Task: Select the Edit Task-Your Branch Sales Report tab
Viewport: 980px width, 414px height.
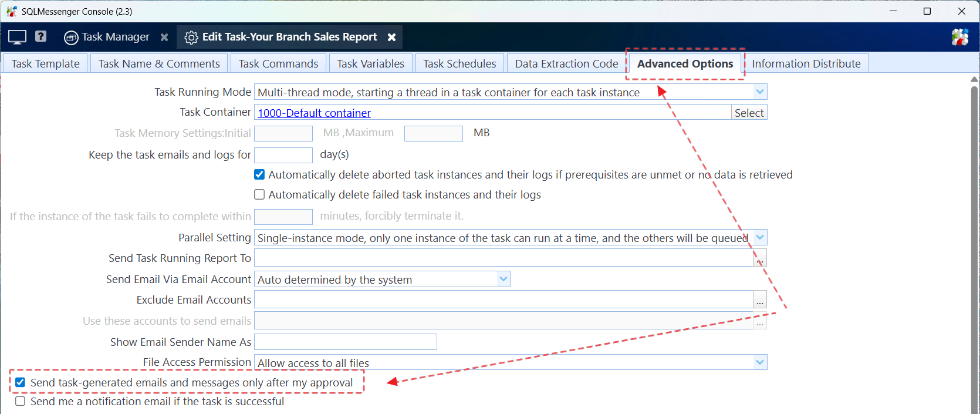Action: [x=289, y=37]
